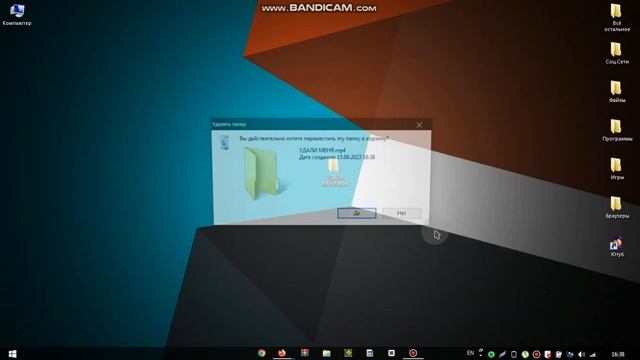Open the Windows Start menu
This screenshot has height=360, width=640.
12,353
